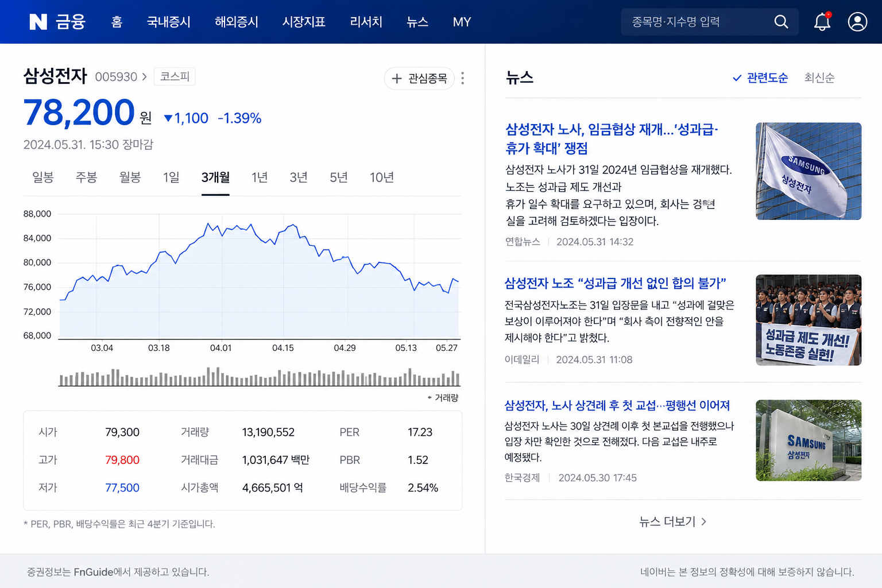
Task: Select the 10년 chart period
Action: tap(382, 177)
